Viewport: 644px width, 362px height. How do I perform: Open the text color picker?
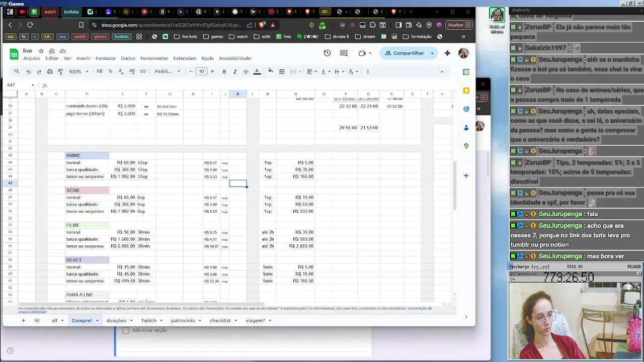coord(257,71)
